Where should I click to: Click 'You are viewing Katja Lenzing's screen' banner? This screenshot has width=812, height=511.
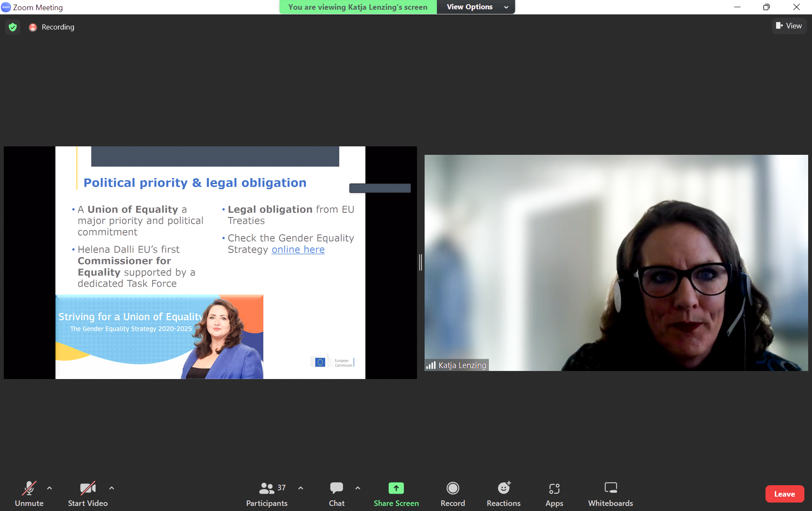point(358,7)
